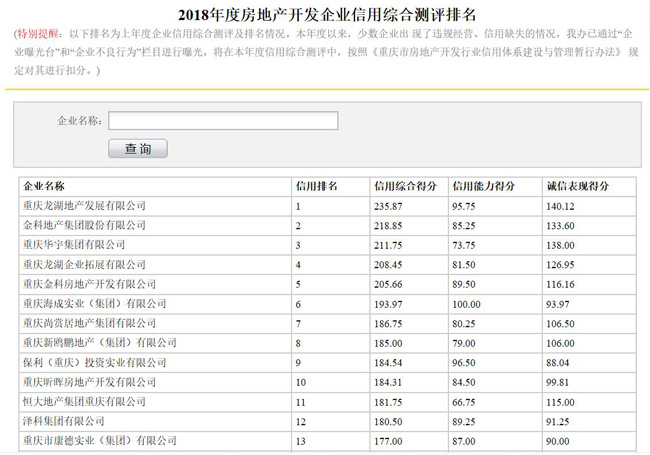Click credit ability score 84.50
This screenshot has height=455, width=650.
coord(463,382)
